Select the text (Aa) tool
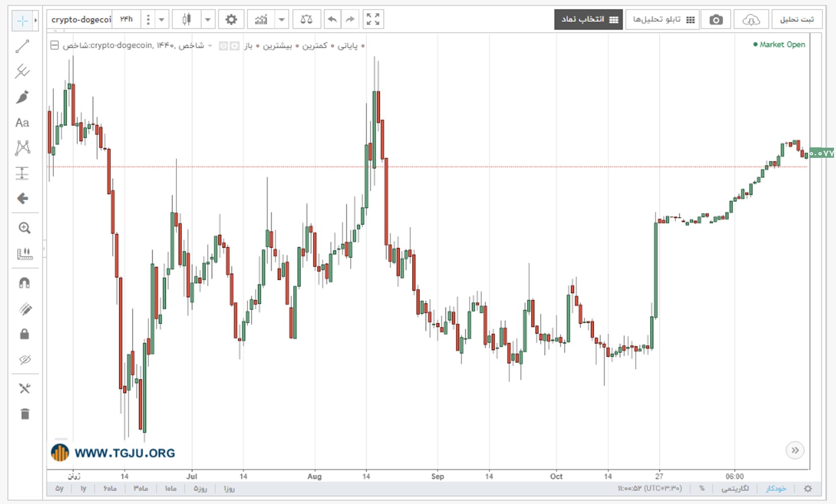The image size is (836, 504). click(22, 122)
